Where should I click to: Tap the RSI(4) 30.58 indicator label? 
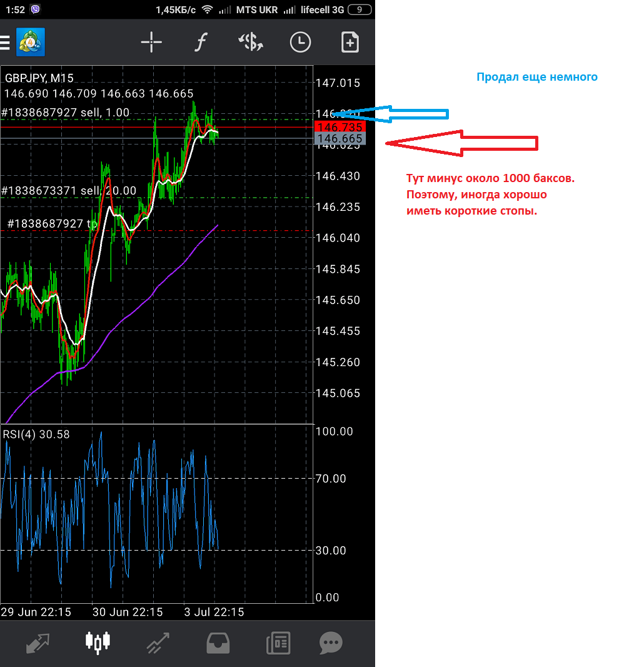click(x=36, y=434)
